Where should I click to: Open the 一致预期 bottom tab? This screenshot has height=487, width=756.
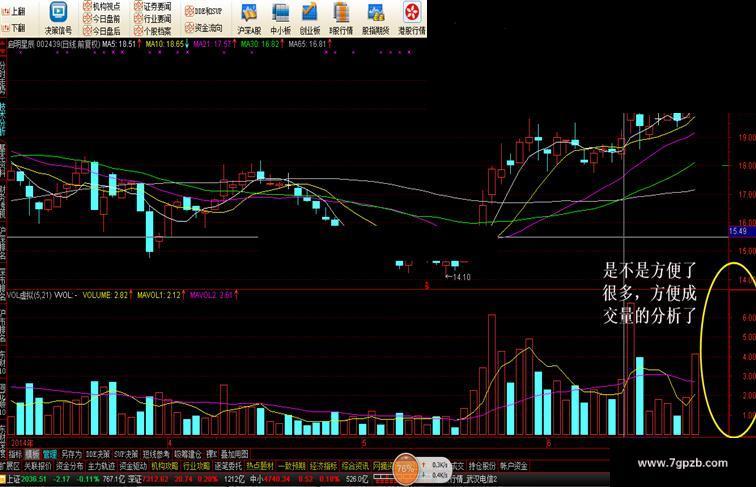(x=292, y=466)
